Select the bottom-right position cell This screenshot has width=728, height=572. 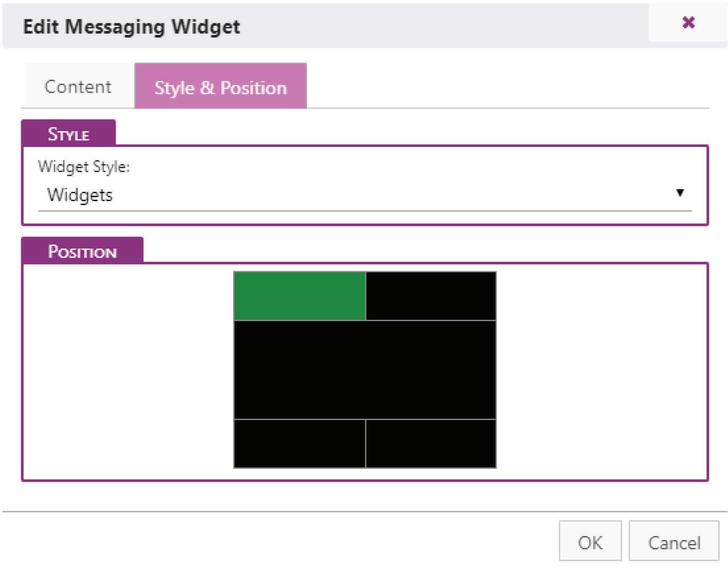[431, 443]
